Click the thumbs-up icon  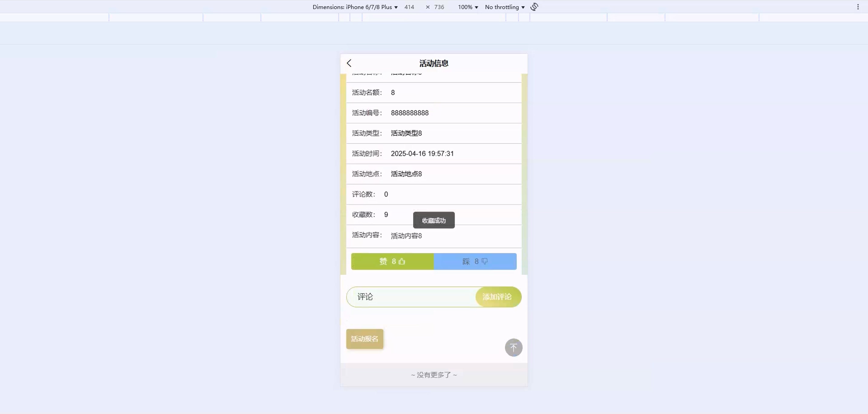tap(402, 261)
